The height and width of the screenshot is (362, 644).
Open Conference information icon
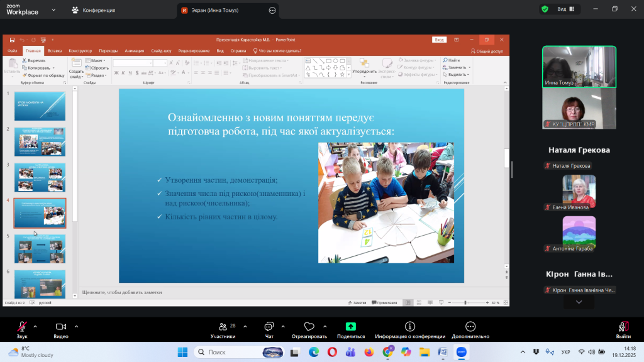pos(410,327)
